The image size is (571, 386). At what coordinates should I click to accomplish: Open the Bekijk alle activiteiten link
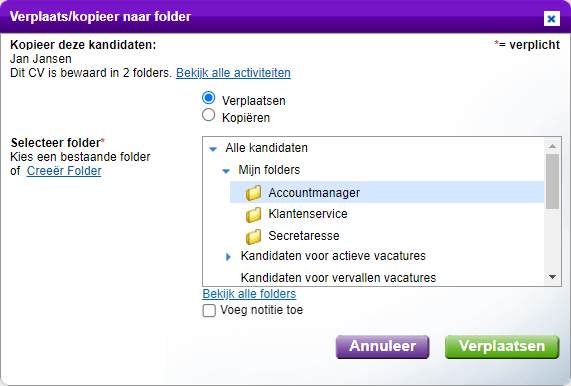coord(233,73)
